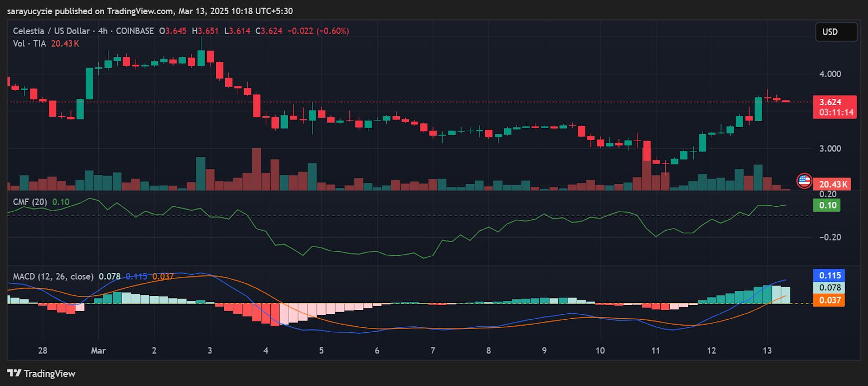The height and width of the screenshot is (386, 868).
Task: Click the MACD legend value 0.078
Action: coord(110,276)
